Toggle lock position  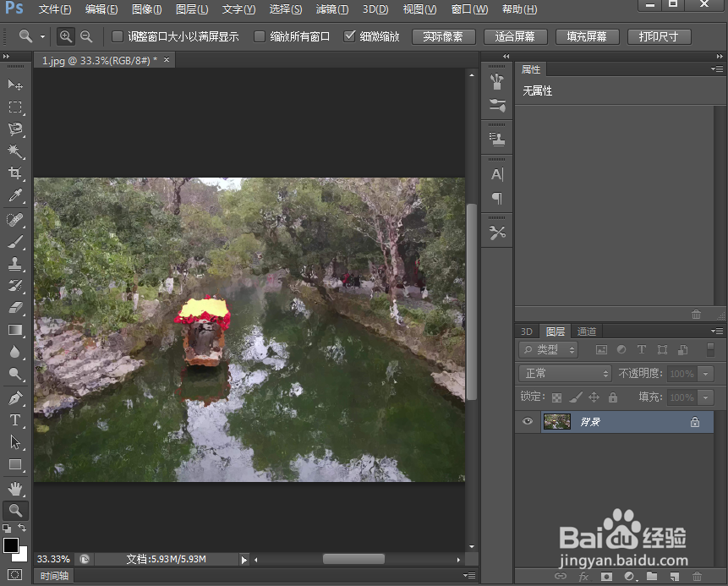pos(594,397)
